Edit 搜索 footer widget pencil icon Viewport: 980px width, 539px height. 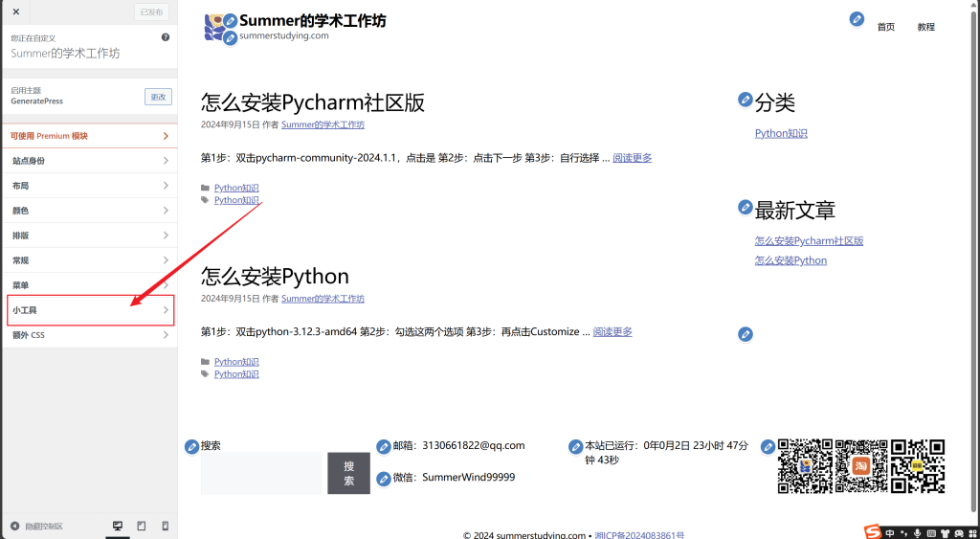(x=191, y=447)
